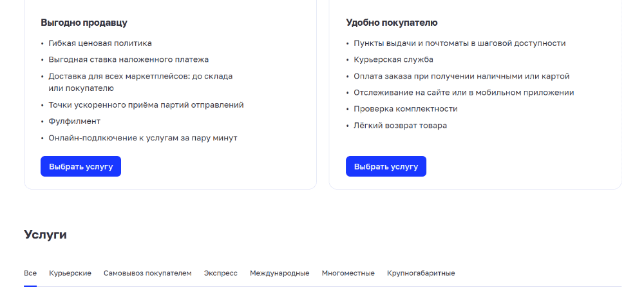Click the "Выбрать услугу" button under buyer benefits
Screen dimensions: 644x292
coord(386,166)
